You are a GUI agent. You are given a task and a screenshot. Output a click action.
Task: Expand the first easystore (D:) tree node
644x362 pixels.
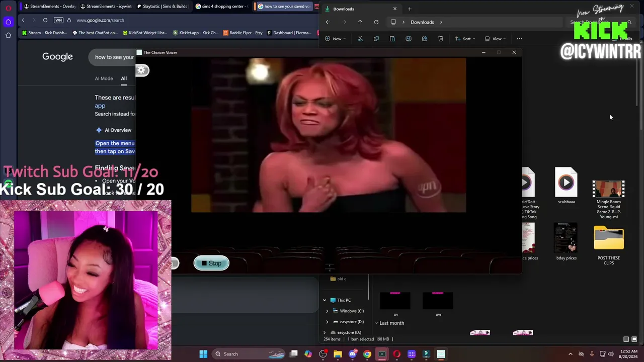coord(327,322)
